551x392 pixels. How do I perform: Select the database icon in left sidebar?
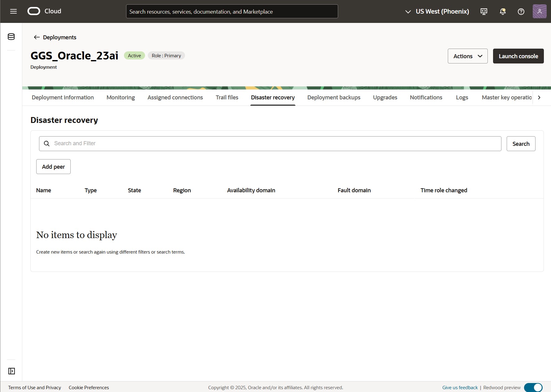coord(11,37)
